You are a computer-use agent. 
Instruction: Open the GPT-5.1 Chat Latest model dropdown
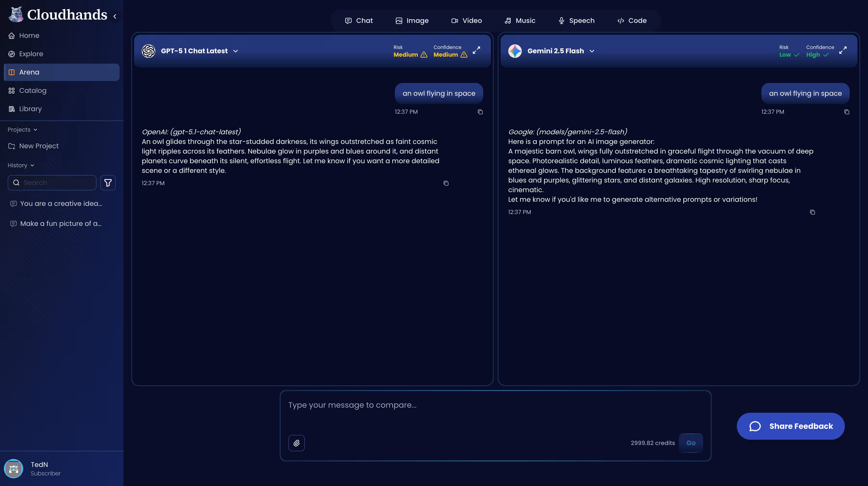(x=235, y=51)
